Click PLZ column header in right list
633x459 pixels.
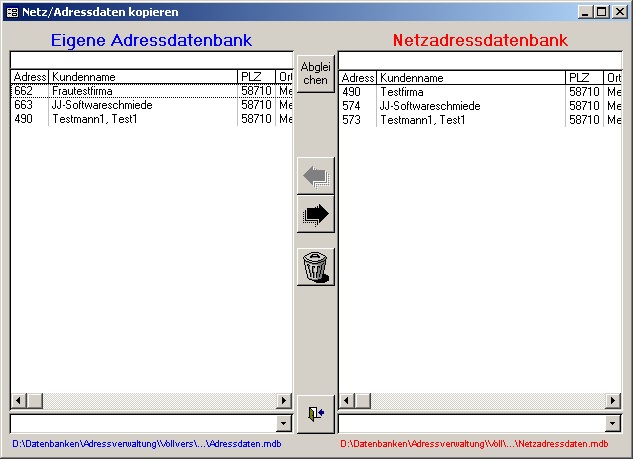pyautogui.click(x=584, y=78)
